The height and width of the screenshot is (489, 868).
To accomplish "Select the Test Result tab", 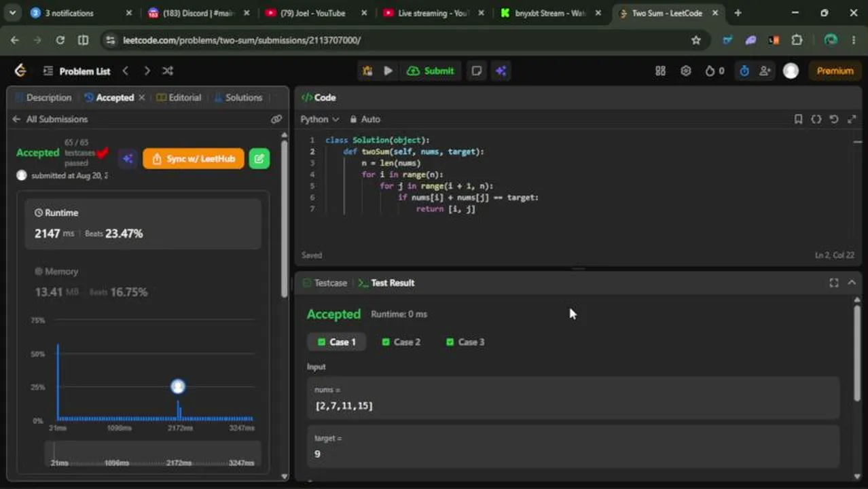I will pyautogui.click(x=386, y=283).
